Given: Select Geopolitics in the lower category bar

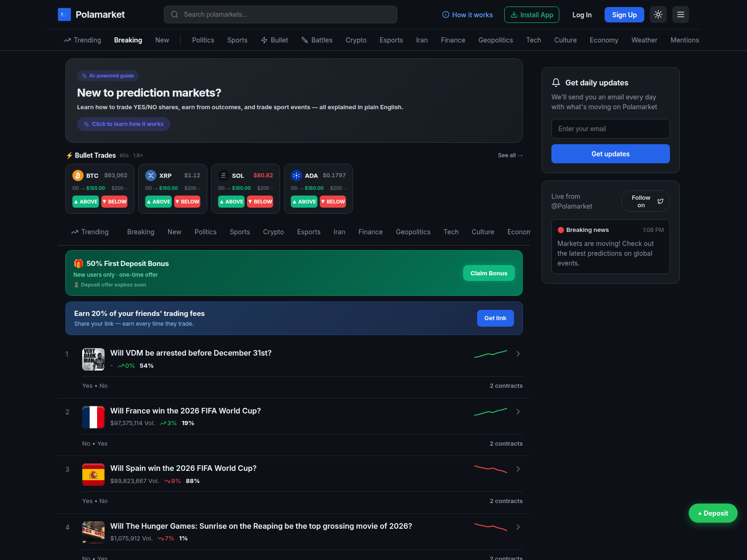Looking at the screenshot, I should pyautogui.click(x=413, y=232).
